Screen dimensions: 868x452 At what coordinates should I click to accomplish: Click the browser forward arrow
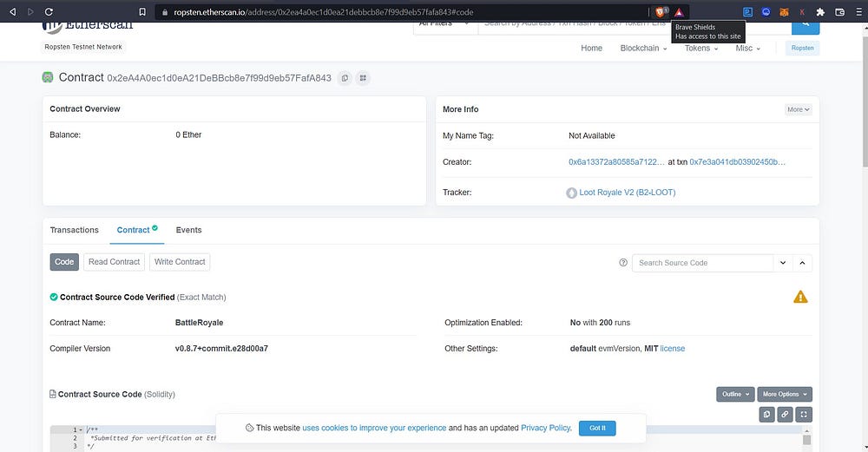pos(30,11)
